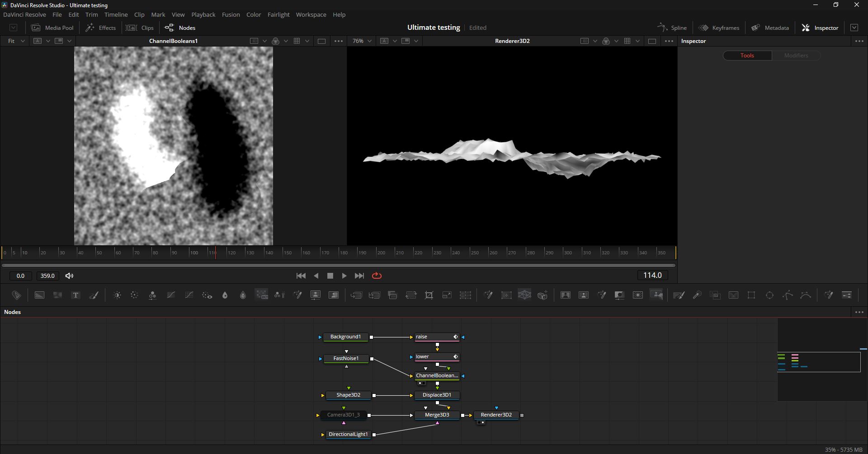The width and height of the screenshot is (868, 454).
Task: Select the Renderer3D2 node
Action: click(496, 415)
